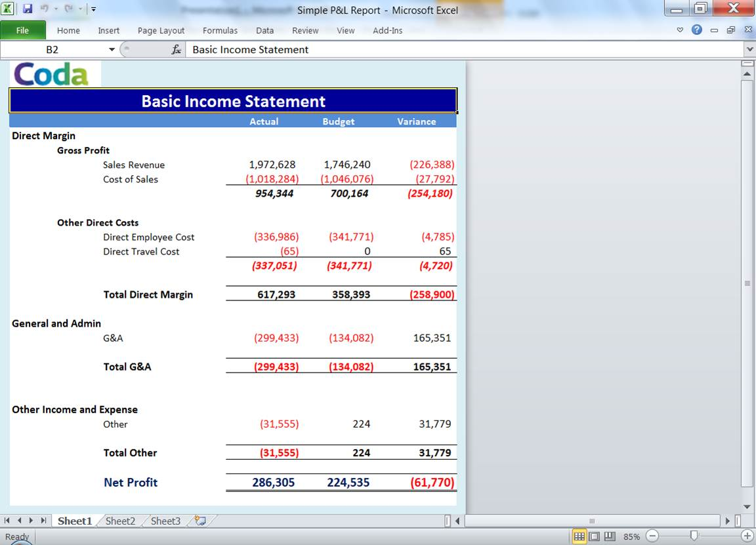The width and height of the screenshot is (756, 545).
Task: Select the Other budget value 224 in Other row
Action: pos(361,424)
